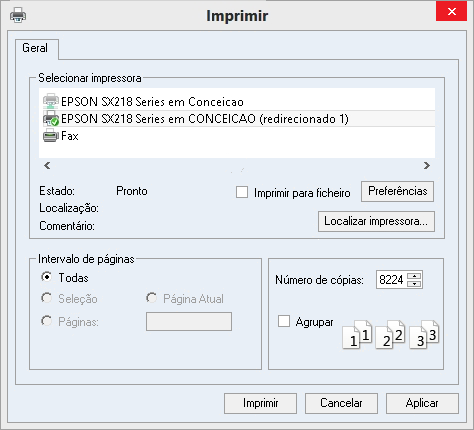The height and width of the screenshot is (430, 474).
Task: Open printer Preferências
Action: pyautogui.click(x=397, y=191)
